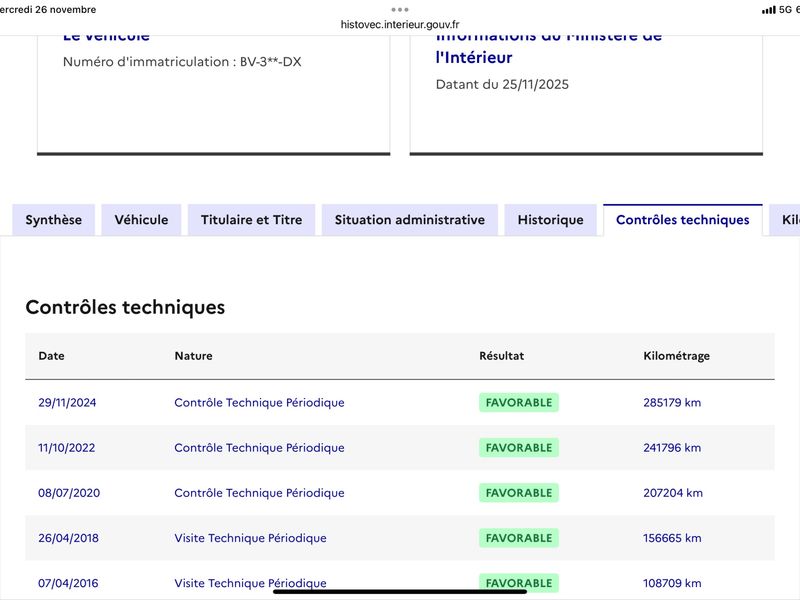Viewport: 800px width, 600px height.
Task: Open the Synthèse tab
Action: click(54, 220)
